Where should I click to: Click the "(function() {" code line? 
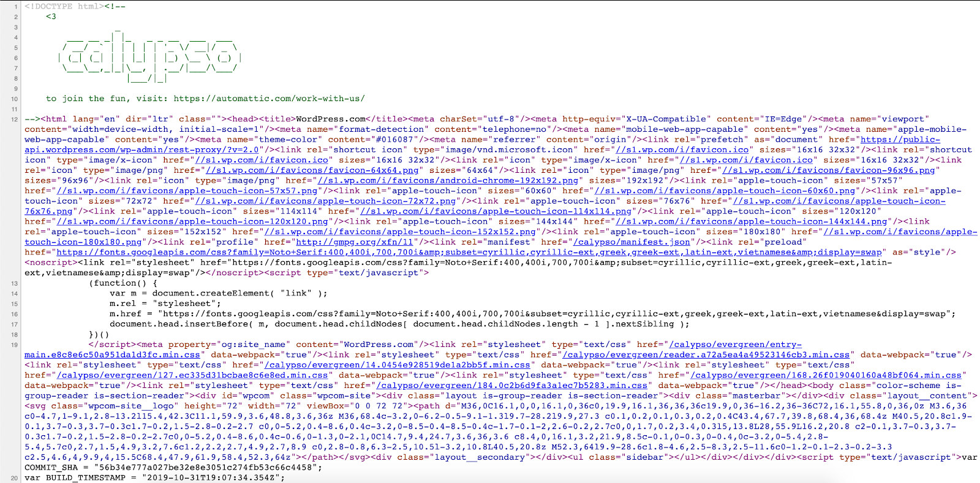(x=123, y=283)
